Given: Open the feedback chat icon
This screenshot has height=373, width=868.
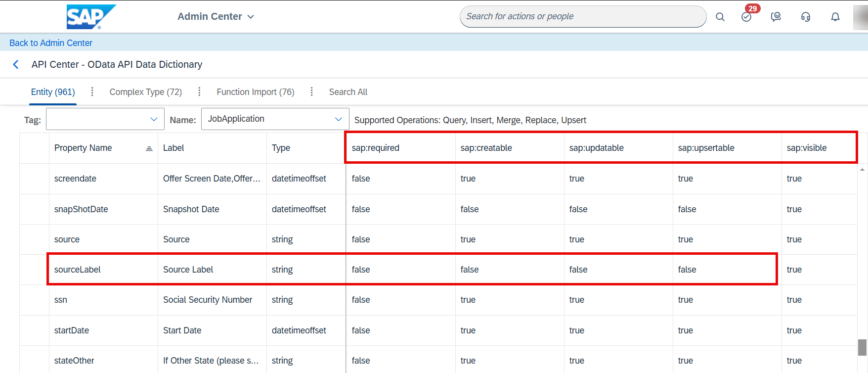Looking at the screenshot, I should coord(776,17).
